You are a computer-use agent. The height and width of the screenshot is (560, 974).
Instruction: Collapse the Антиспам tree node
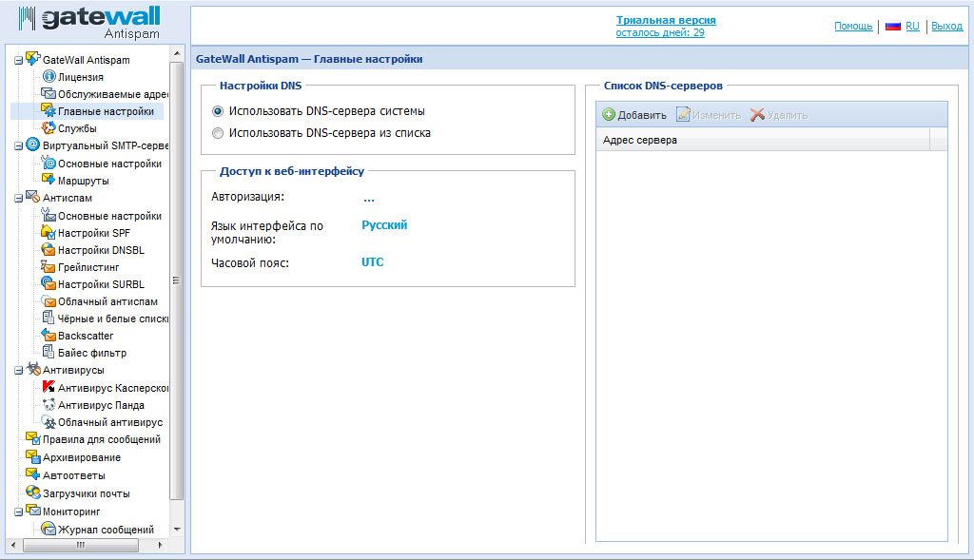[x=19, y=198]
